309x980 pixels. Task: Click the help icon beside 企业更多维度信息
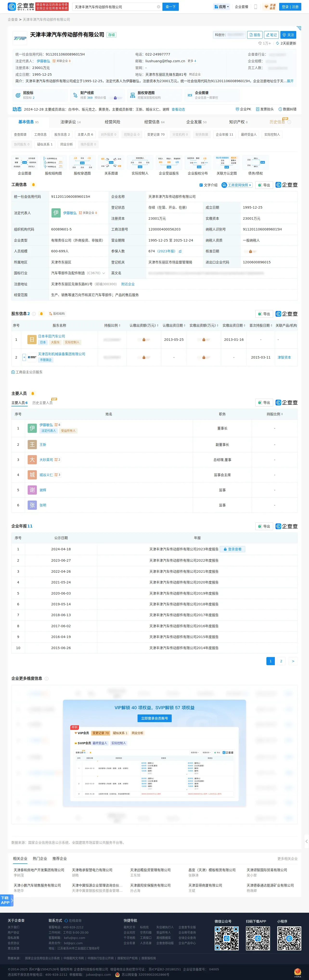[x=46, y=679]
